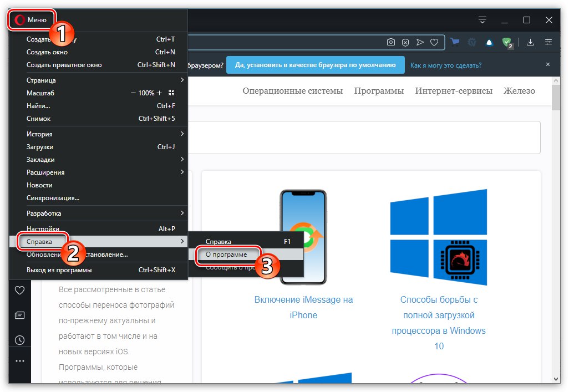Select Создать приватное окно menu item
This screenshot has width=569, height=392.
pos(98,65)
